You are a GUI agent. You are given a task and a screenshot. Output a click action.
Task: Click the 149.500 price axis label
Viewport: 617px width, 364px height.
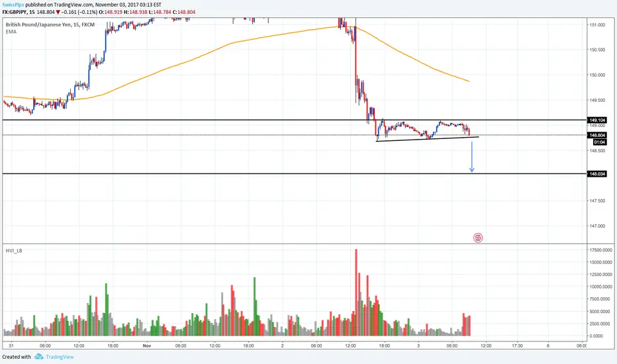point(597,101)
